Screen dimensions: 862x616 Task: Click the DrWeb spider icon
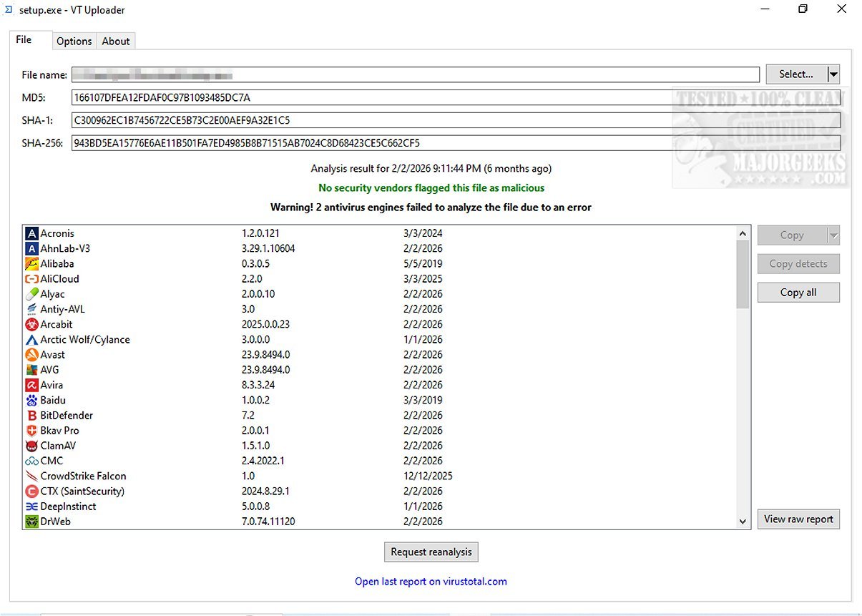(31, 522)
